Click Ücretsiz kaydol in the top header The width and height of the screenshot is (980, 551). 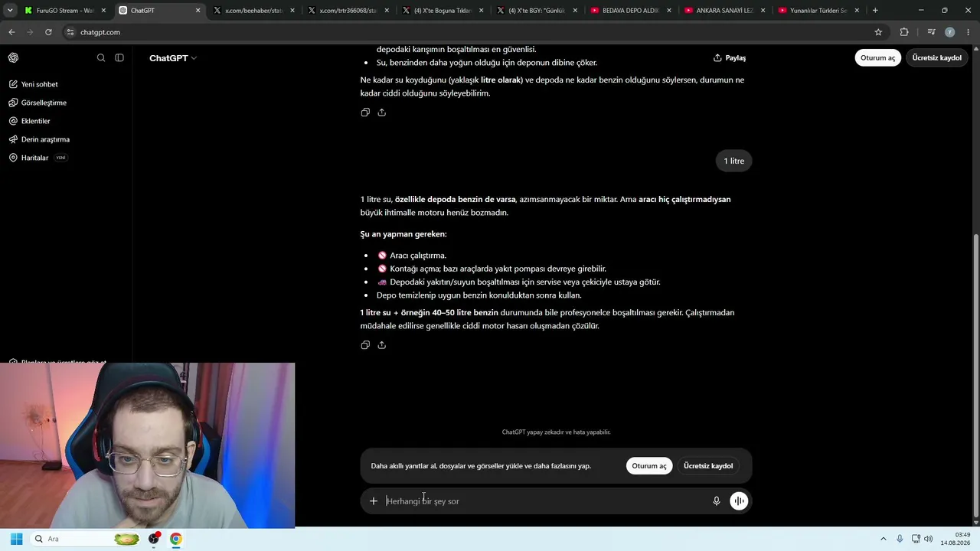[936, 58]
